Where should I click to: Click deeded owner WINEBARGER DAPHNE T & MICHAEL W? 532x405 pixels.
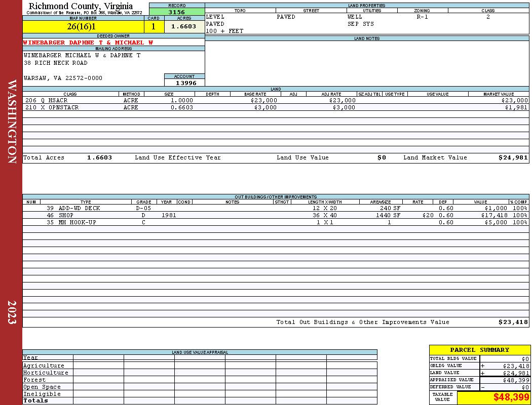coord(88,43)
